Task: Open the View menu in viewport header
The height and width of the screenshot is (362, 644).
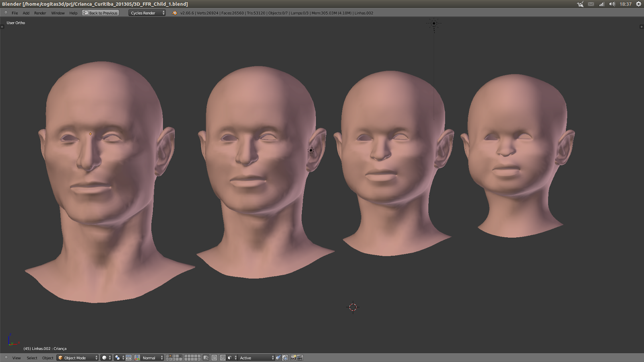Action: point(16,358)
